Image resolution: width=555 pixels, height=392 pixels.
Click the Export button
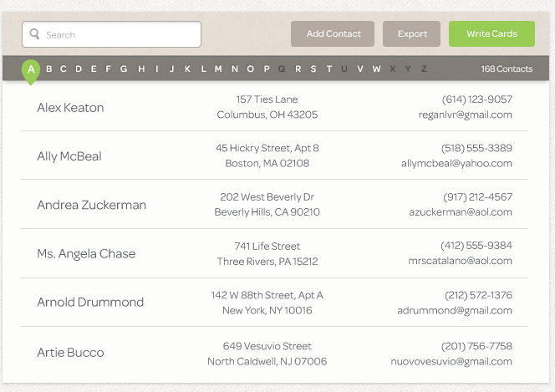pyautogui.click(x=411, y=34)
